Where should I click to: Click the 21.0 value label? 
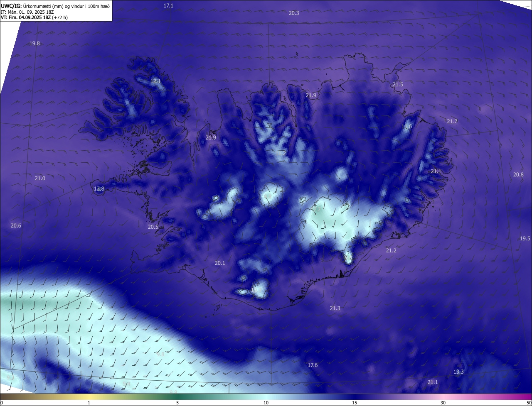tap(40, 179)
